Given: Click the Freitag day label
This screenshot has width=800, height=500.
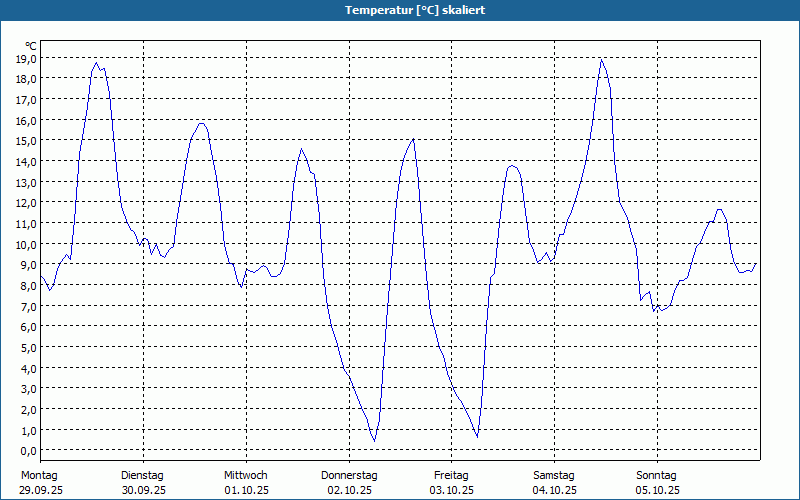Looking at the screenshot, I should [x=451, y=476].
